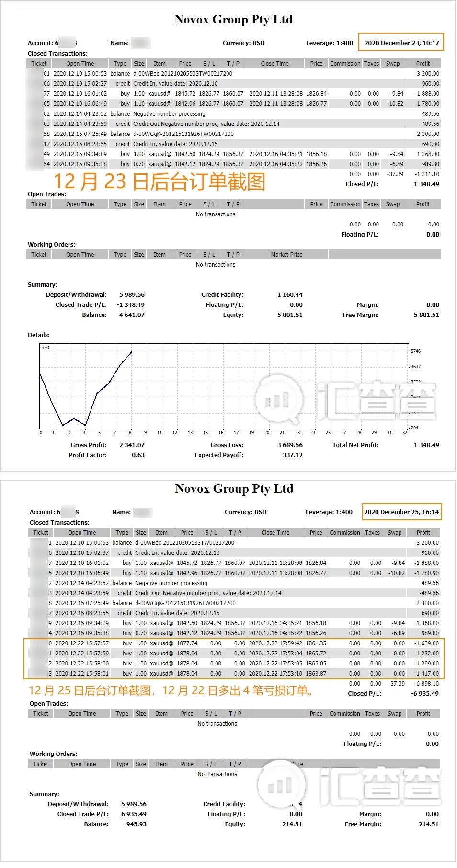Click the "Details:" section label
This screenshot has width=457, height=868.
(x=39, y=335)
